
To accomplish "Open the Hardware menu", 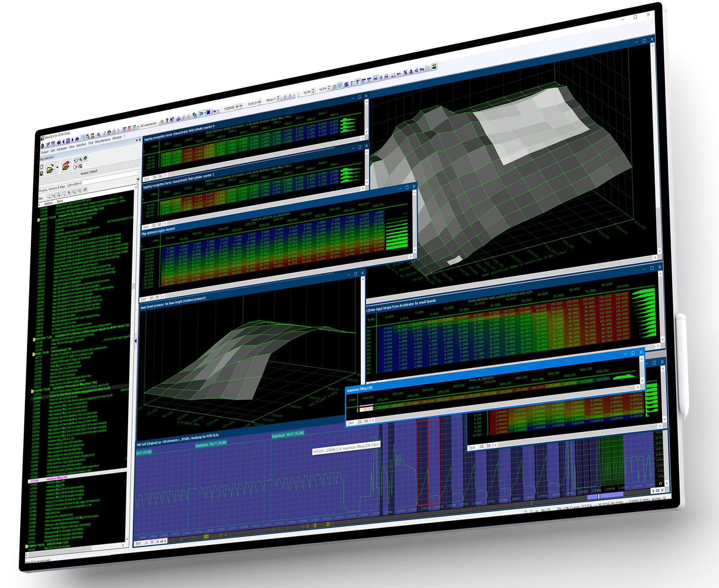I will tap(62, 149).
